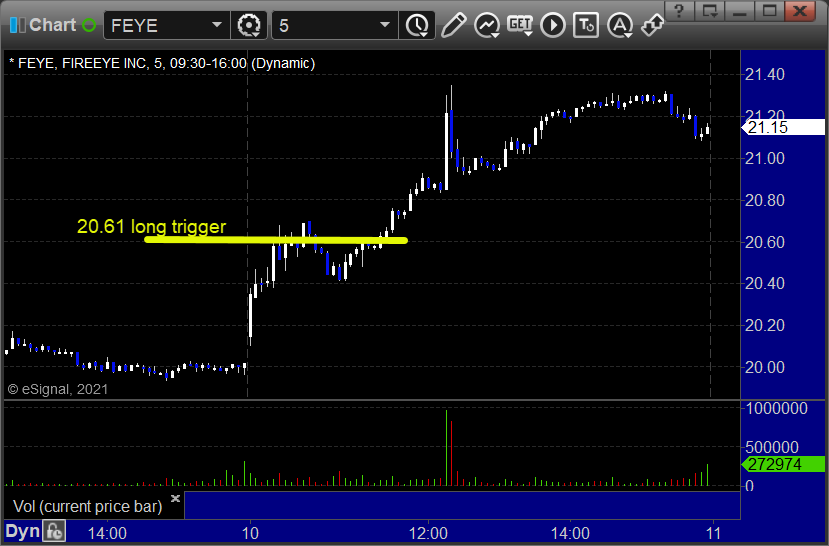Screen dimensions: 829x546
Task: Select the '20.61 long trigger' text annotation
Action: 152,226
